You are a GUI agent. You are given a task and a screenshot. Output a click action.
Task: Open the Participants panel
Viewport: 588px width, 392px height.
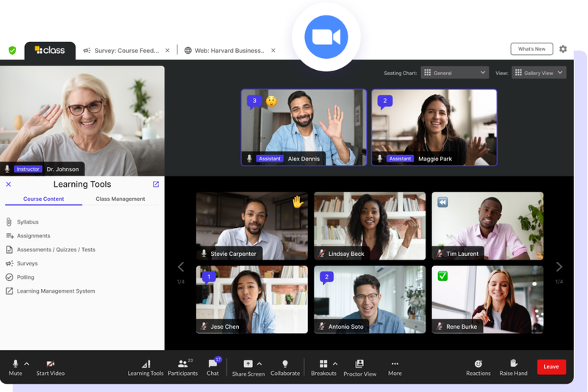pos(182,368)
